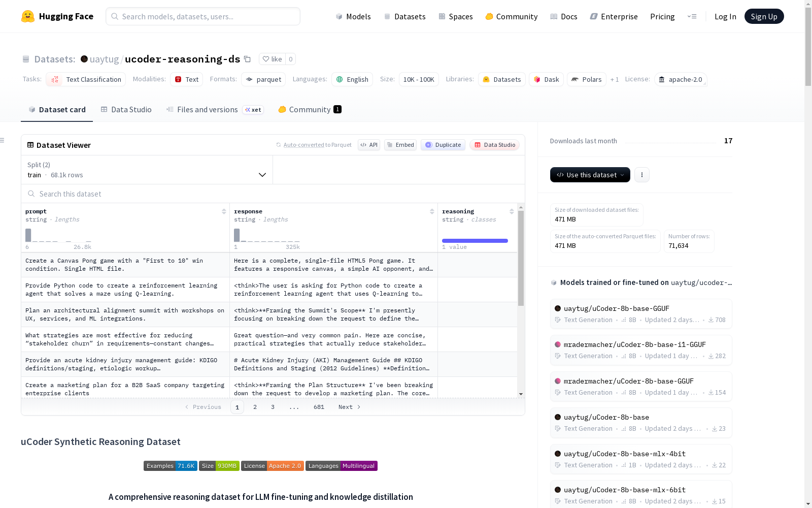
Task: Click the uaytug author name link
Action: pyautogui.click(x=104, y=59)
